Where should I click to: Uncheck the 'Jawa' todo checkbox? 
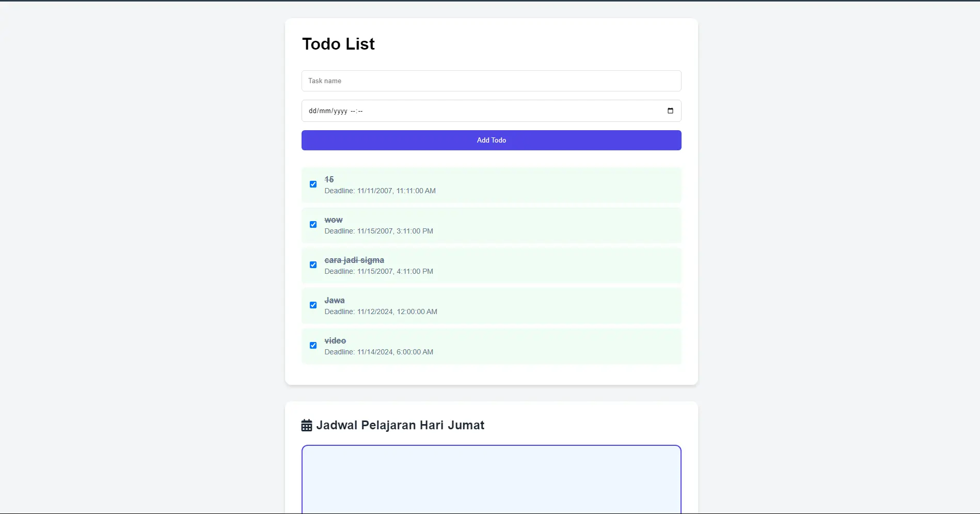pyautogui.click(x=313, y=305)
